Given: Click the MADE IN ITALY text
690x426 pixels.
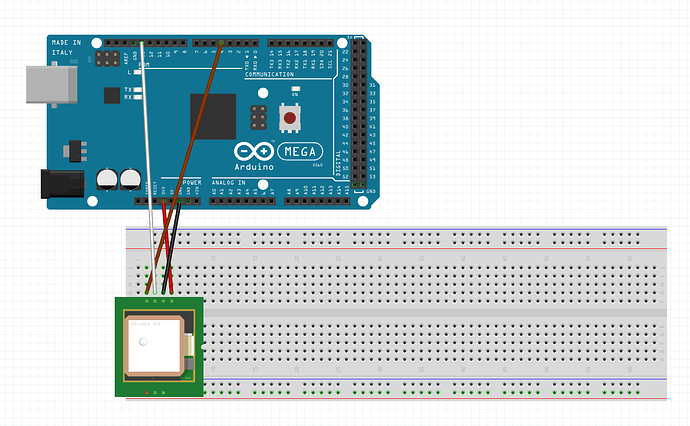Looking at the screenshot, I should tap(66, 48).
